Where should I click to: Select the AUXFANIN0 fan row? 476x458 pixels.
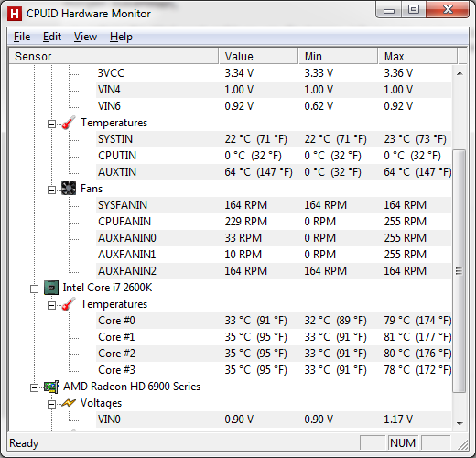click(274, 238)
